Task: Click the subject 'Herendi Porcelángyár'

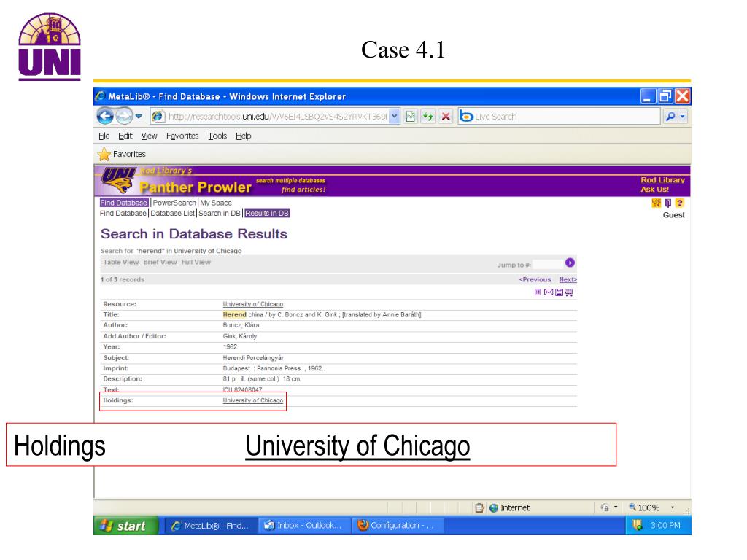Action: click(x=253, y=357)
